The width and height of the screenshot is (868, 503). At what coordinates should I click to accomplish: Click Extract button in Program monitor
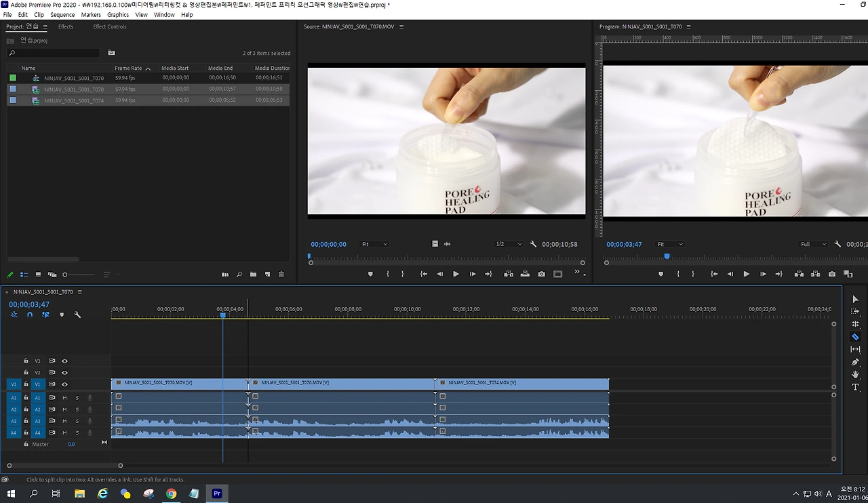pos(815,274)
